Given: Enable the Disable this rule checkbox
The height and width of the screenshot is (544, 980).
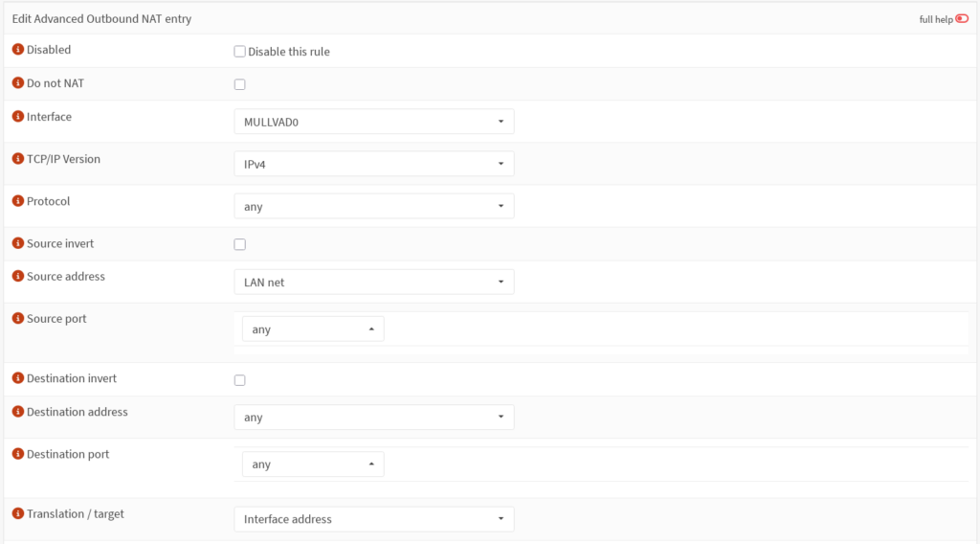Looking at the screenshot, I should 240,52.
